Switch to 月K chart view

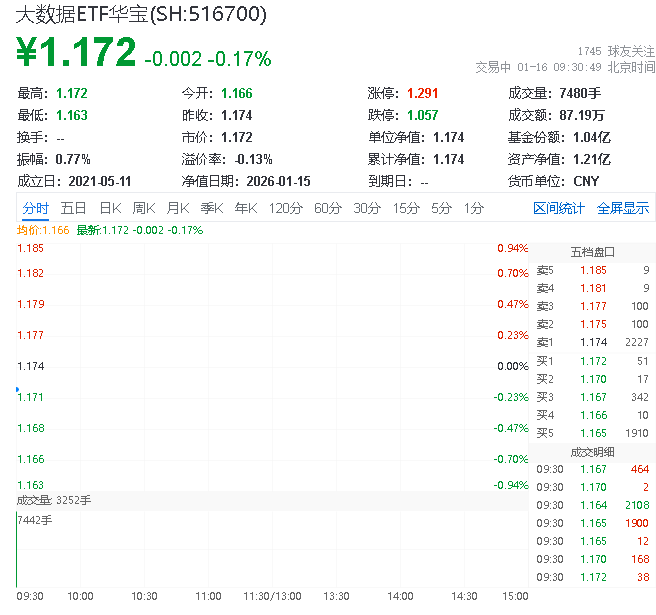point(178,208)
